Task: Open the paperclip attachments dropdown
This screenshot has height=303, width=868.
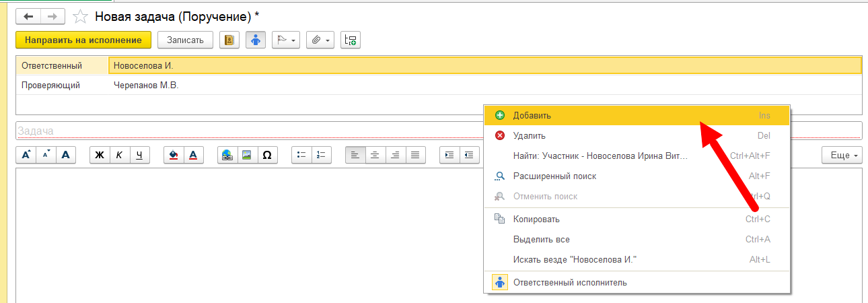Action: click(320, 40)
